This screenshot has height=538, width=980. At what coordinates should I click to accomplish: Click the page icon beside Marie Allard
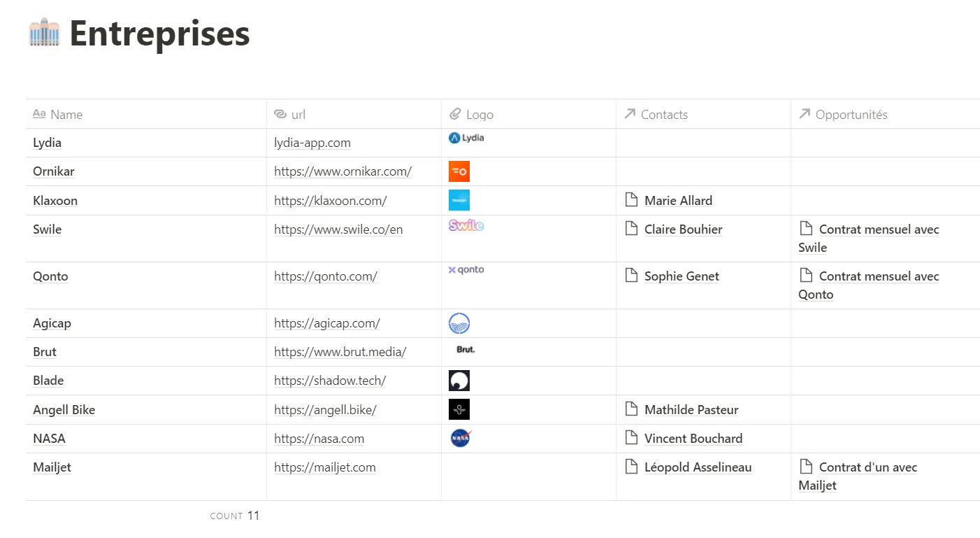631,200
